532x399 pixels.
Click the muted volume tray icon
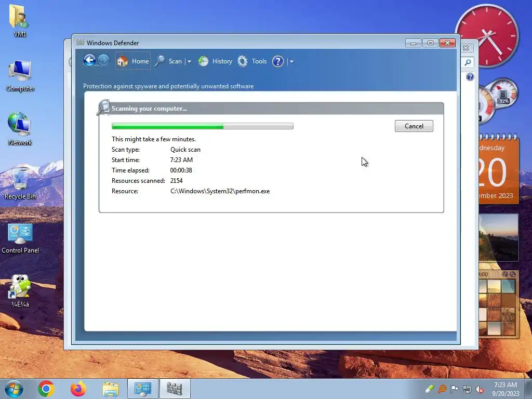click(x=480, y=389)
